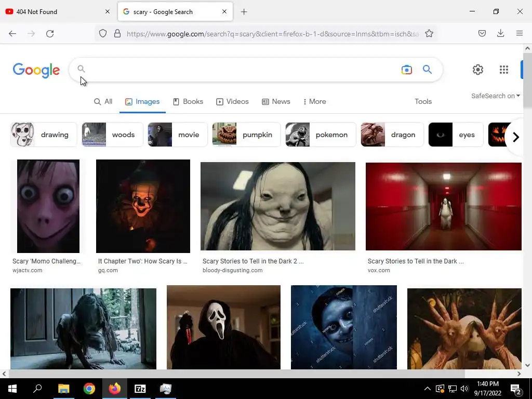The image size is (532, 399).
Task: Open the Firefox downloads arrow
Action: coord(500,33)
